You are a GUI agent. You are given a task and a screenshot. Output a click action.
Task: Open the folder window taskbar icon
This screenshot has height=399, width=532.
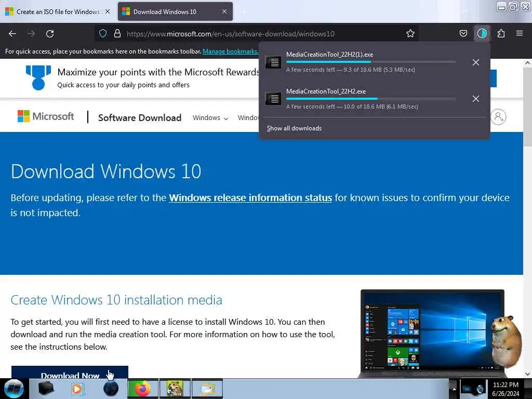click(x=207, y=389)
